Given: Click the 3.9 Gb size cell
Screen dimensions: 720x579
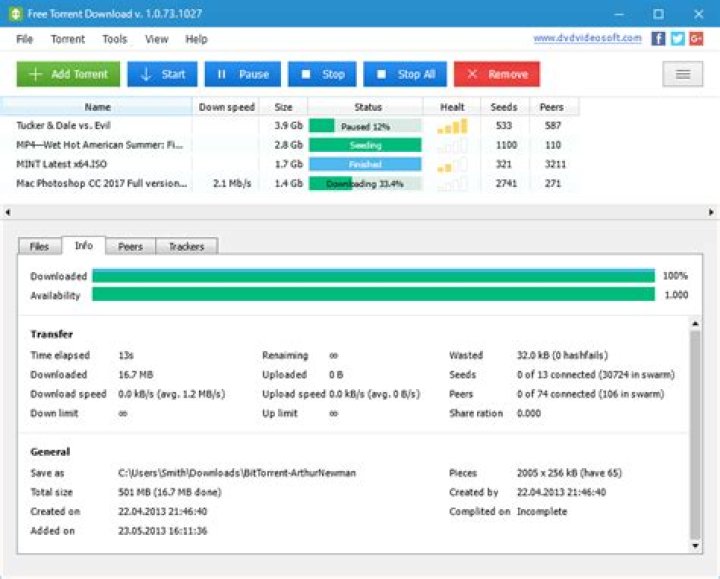Looking at the screenshot, I should point(288,125).
